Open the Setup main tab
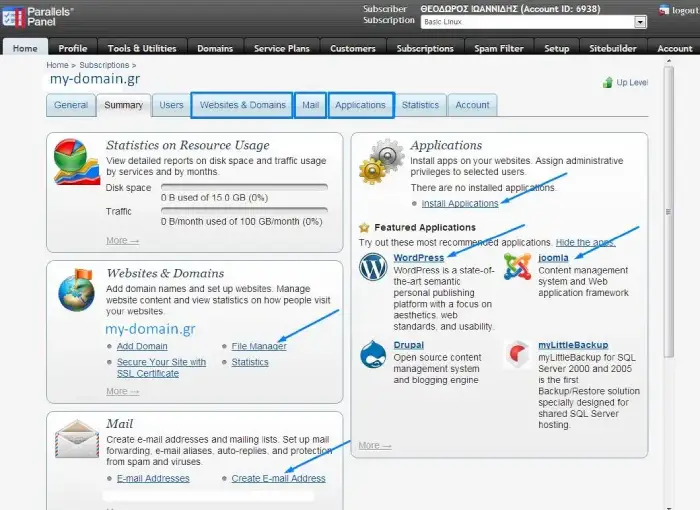700x510 pixels. click(557, 48)
